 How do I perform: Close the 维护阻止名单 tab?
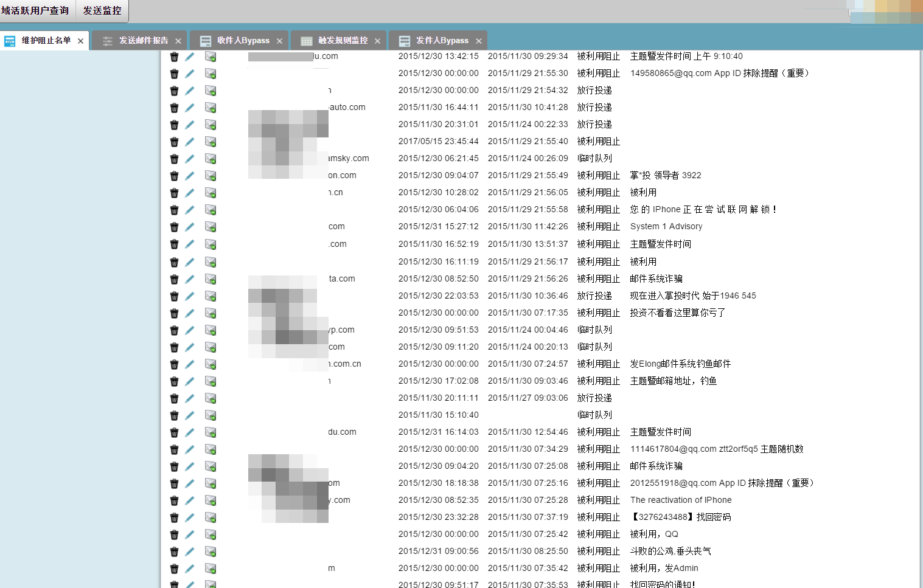tap(80, 41)
